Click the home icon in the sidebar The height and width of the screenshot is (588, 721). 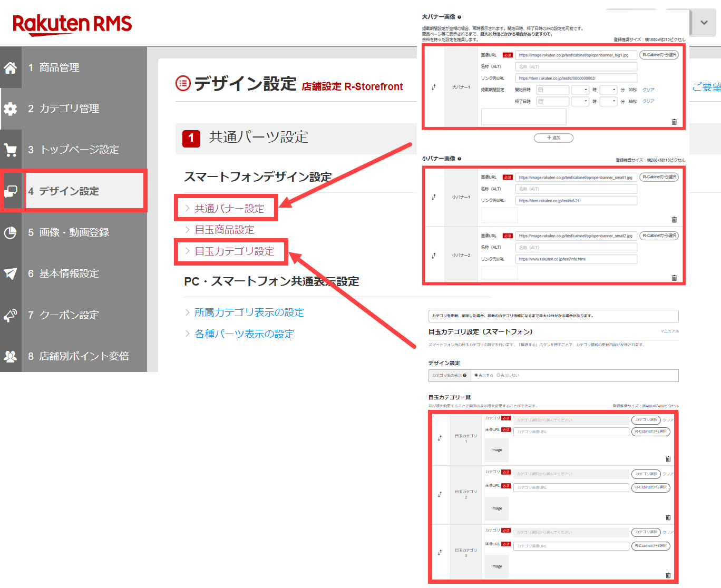(x=10, y=67)
